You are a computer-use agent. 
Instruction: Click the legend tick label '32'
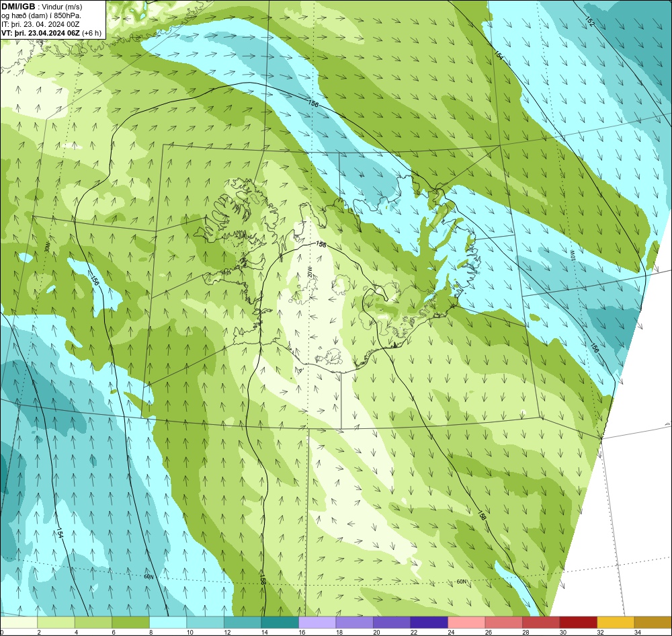click(x=600, y=632)
